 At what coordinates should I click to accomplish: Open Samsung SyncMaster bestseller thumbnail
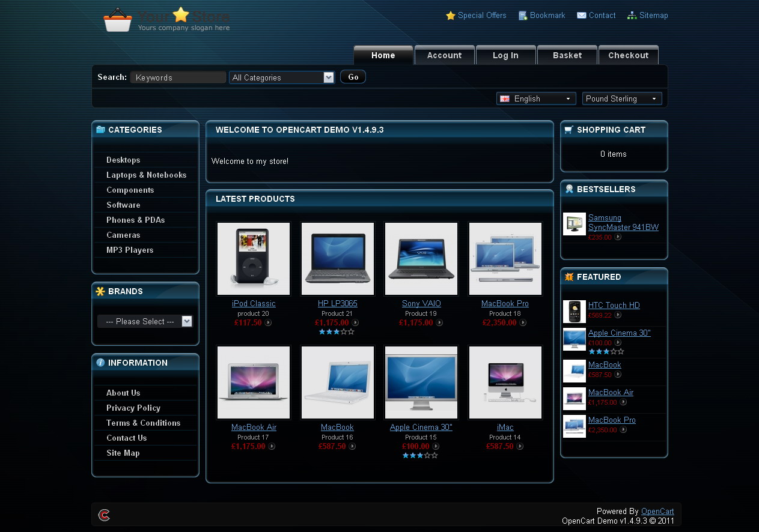575,224
